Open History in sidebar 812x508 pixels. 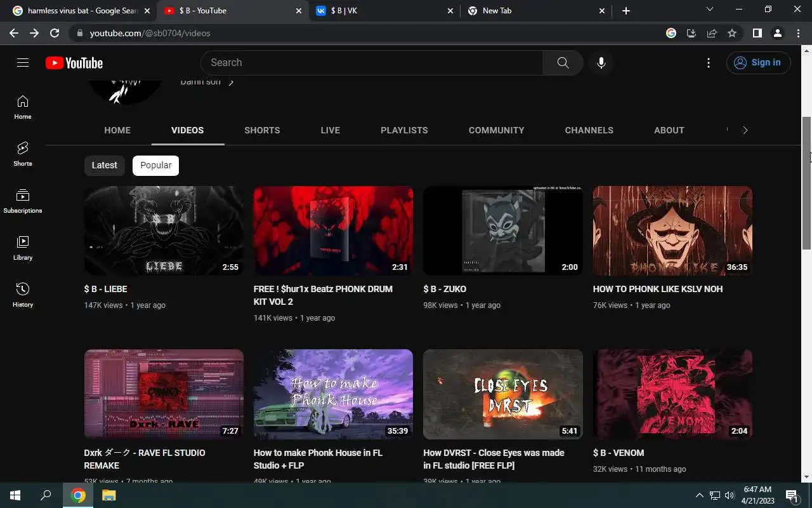coord(23,295)
